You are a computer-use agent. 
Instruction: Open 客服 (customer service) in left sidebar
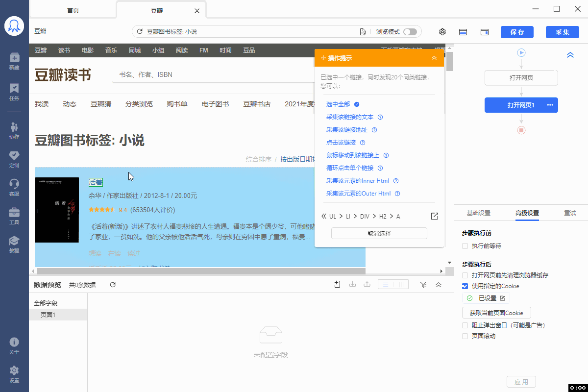tap(14, 187)
